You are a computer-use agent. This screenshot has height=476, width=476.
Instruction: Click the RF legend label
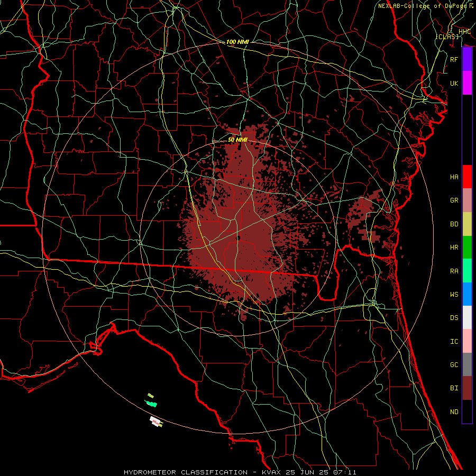coord(454,59)
